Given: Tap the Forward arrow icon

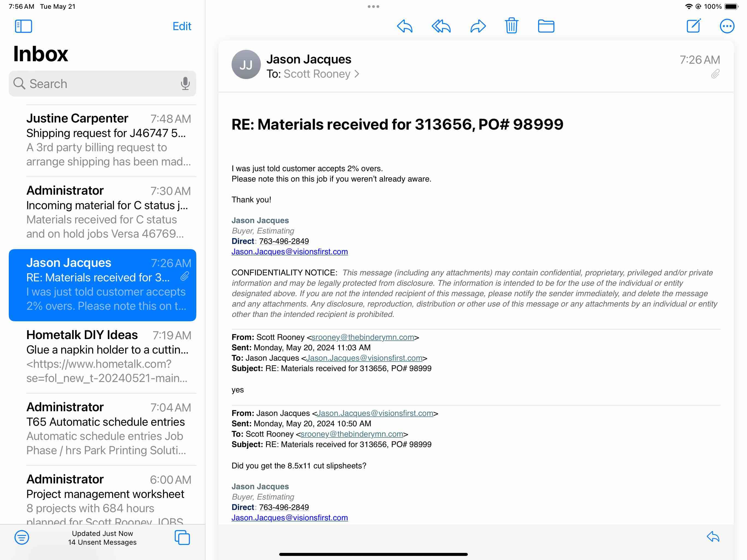Looking at the screenshot, I should point(478,26).
